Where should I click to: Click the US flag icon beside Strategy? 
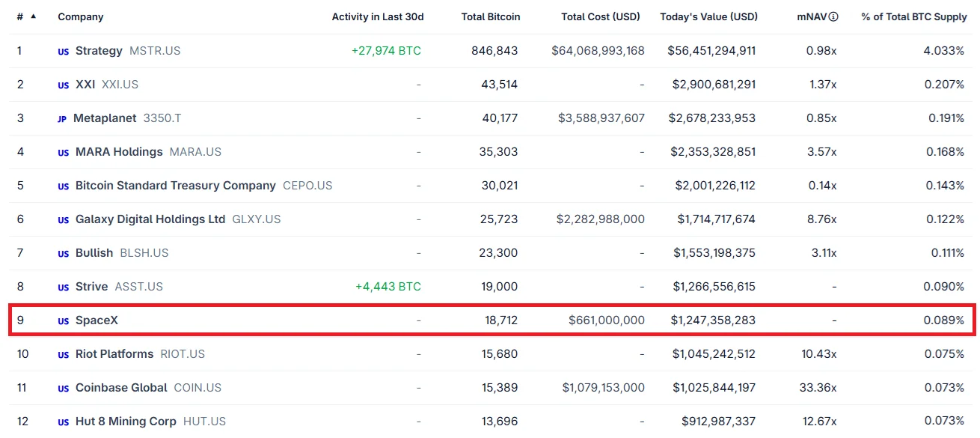(x=64, y=52)
